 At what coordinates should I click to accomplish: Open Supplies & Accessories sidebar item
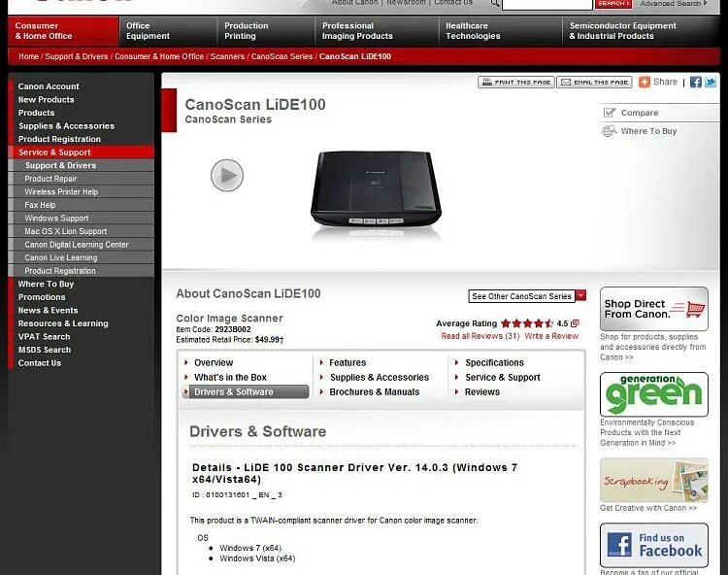[66, 126]
